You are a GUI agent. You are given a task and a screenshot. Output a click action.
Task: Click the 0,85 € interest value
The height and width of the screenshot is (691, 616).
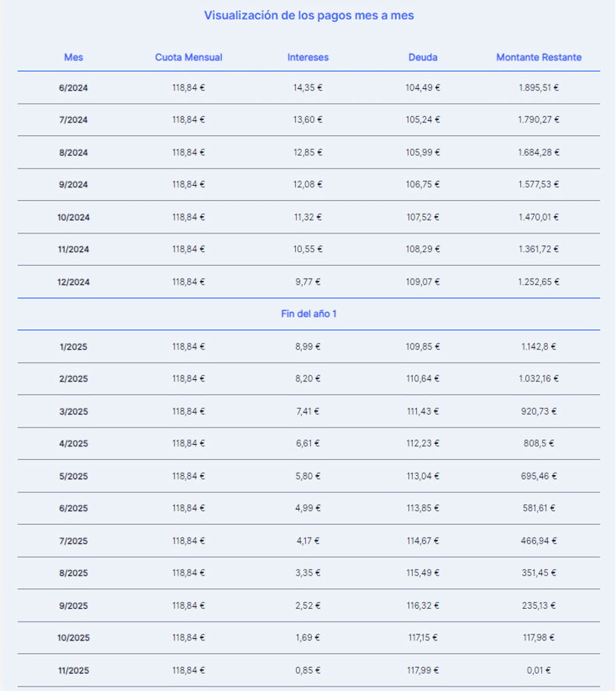click(308, 671)
